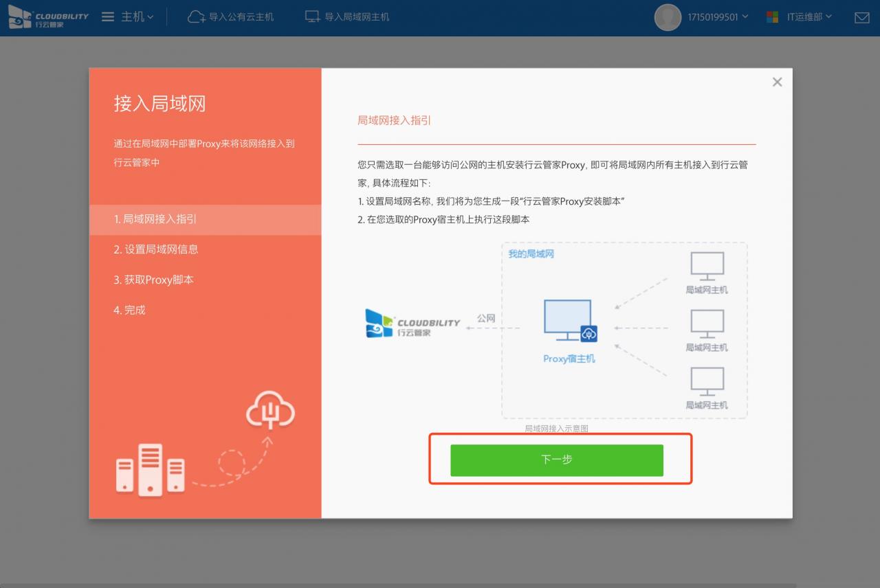Open the user avatar in the header

click(668, 17)
